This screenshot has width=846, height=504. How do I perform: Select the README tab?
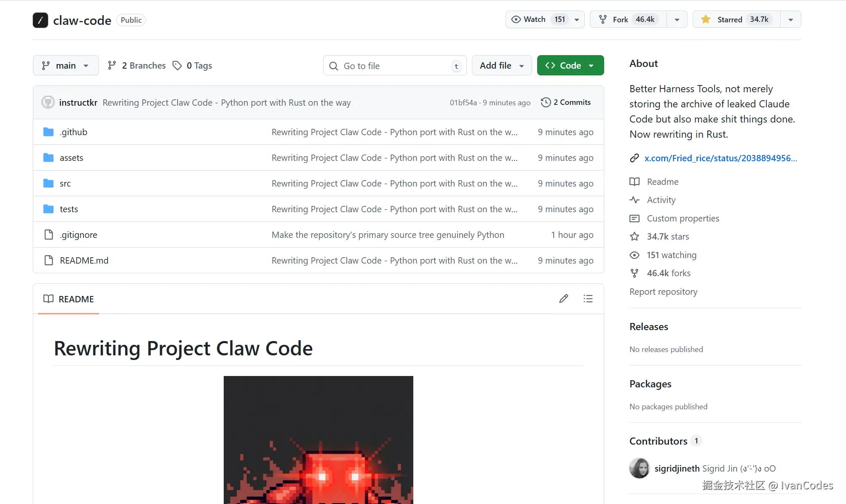pyautogui.click(x=69, y=299)
